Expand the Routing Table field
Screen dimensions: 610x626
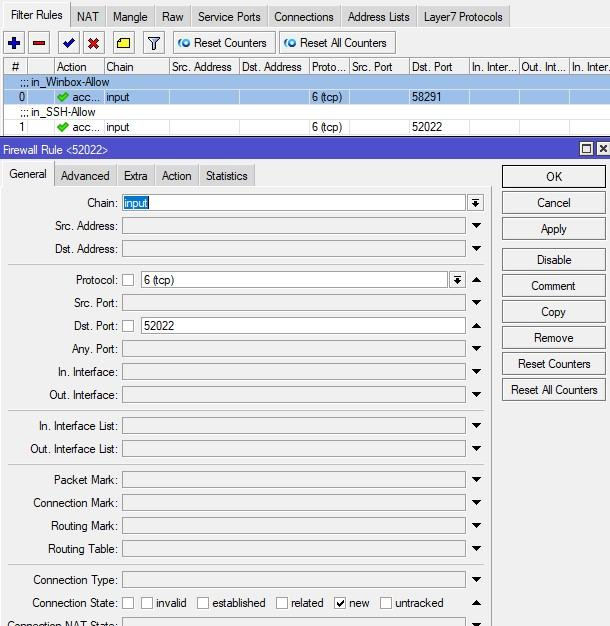(x=476, y=548)
